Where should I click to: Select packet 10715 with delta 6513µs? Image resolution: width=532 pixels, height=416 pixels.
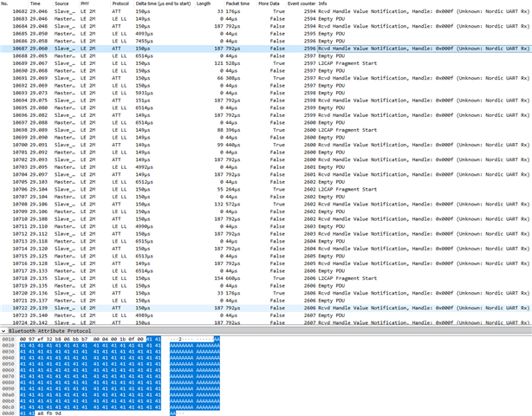[x=266, y=257]
